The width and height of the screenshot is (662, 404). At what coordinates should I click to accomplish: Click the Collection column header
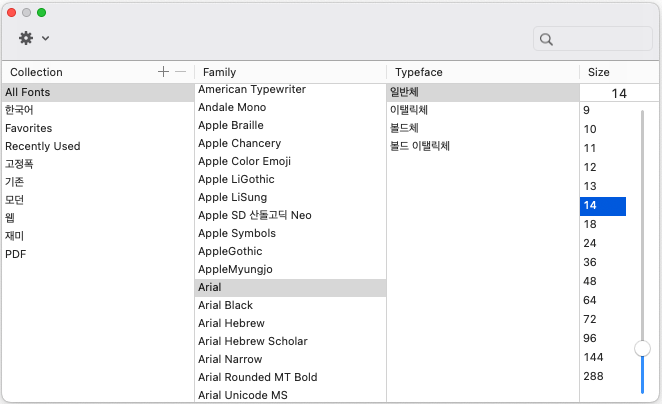point(36,72)
